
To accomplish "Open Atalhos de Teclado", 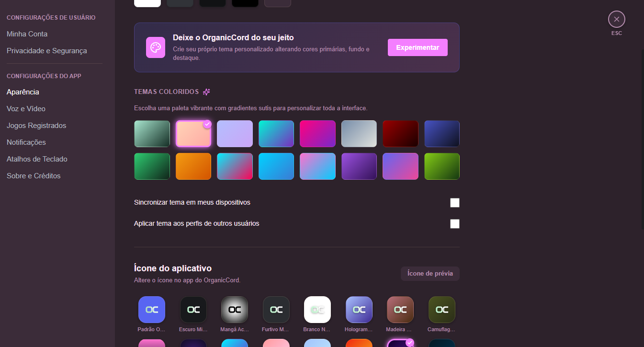I will [x=37, y=159].
